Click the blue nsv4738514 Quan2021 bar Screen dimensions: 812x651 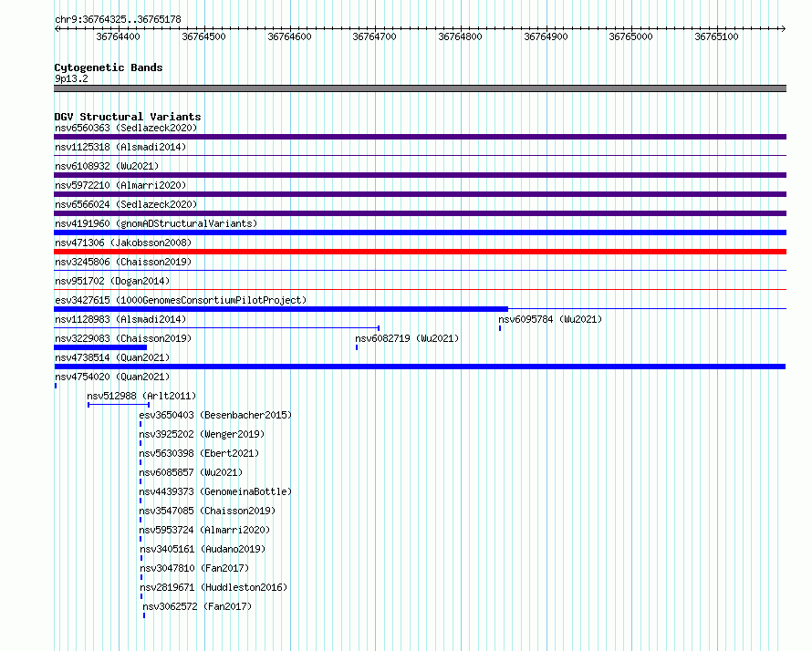point(420,367)
